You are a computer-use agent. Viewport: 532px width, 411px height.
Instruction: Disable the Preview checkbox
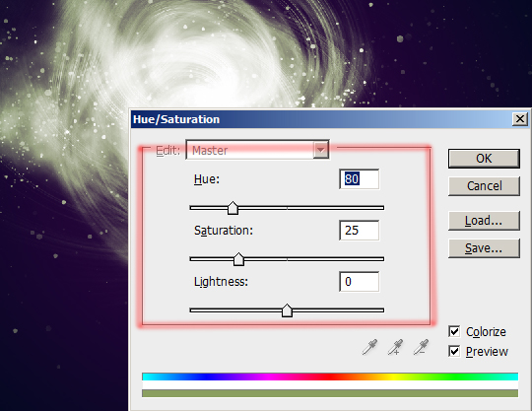454,351
